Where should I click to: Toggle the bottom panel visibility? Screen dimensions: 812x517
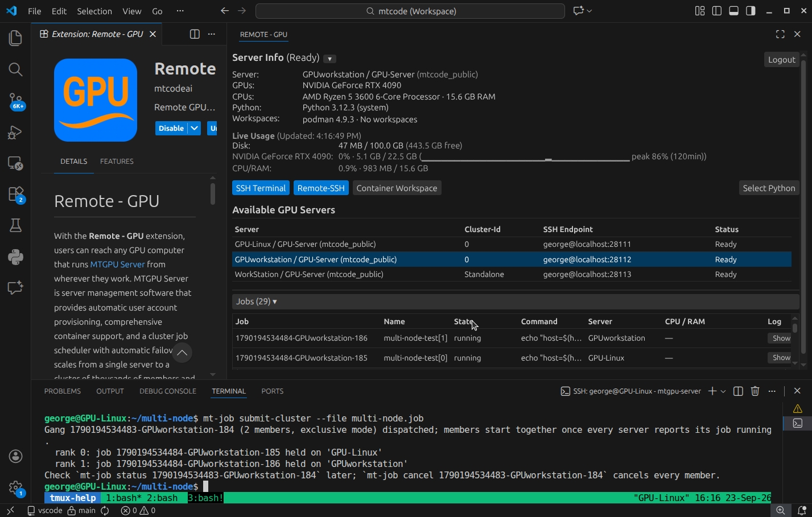(x=734, y=11)
